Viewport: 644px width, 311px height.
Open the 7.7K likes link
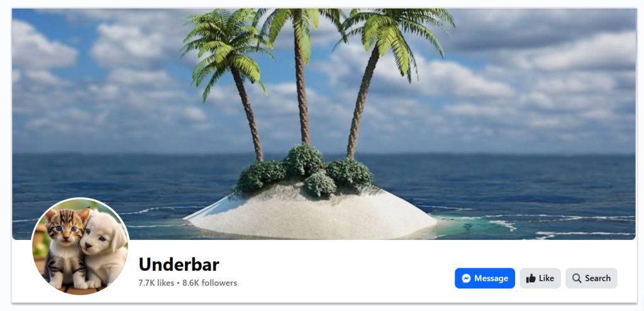(x=157, y=283)
